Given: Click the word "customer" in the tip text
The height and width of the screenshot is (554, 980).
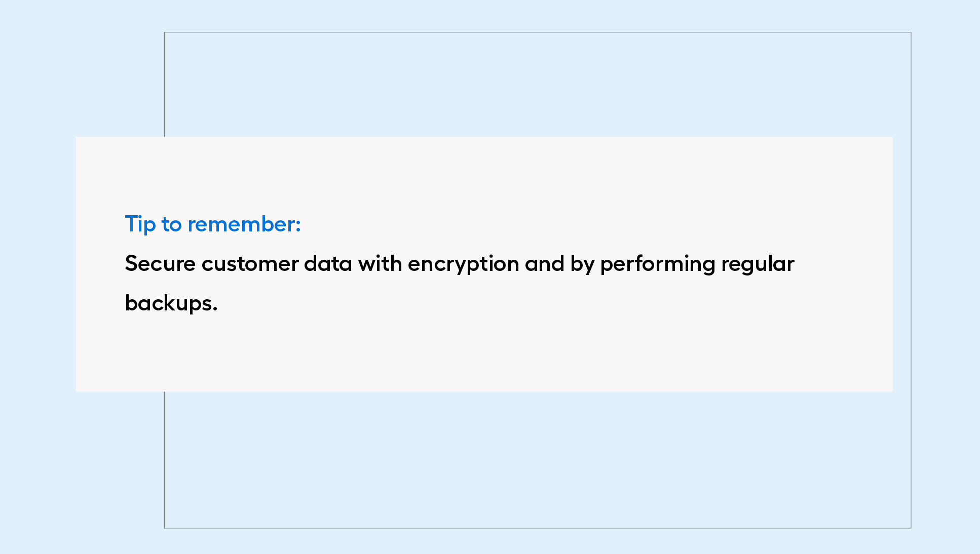Looking at the screenshot, I should [x=250, y=264].
